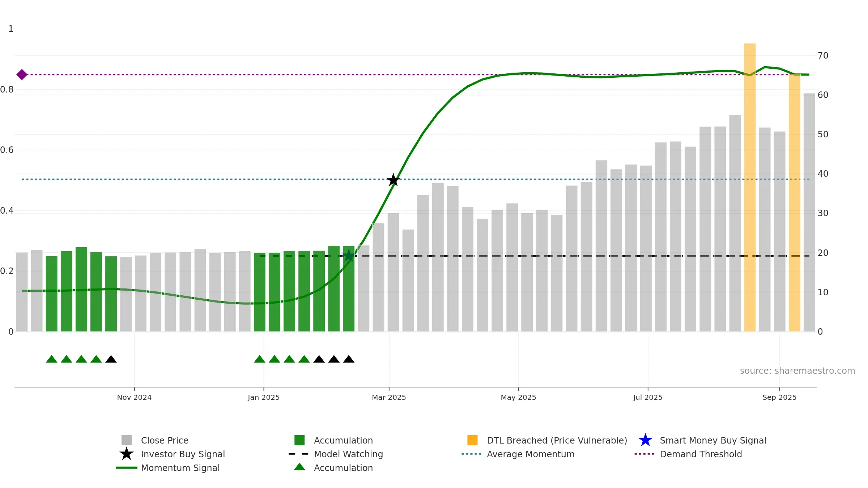This screenshot has width=868, height=488.
Task: Toggle Demand Threshold legend entry
Action: 701,454
